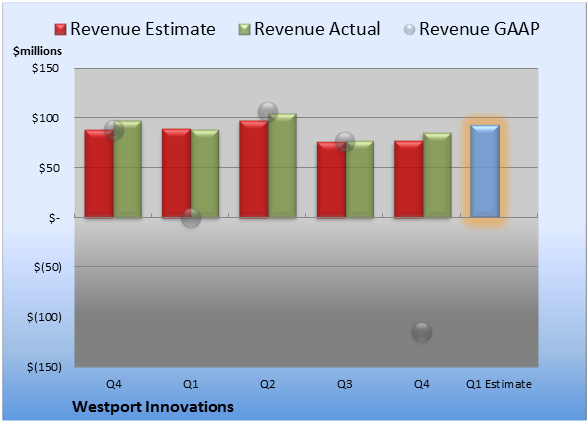Click the '$150' y-axis label
Viewport: 588px width, 422px height.
(x=45, y=68)
